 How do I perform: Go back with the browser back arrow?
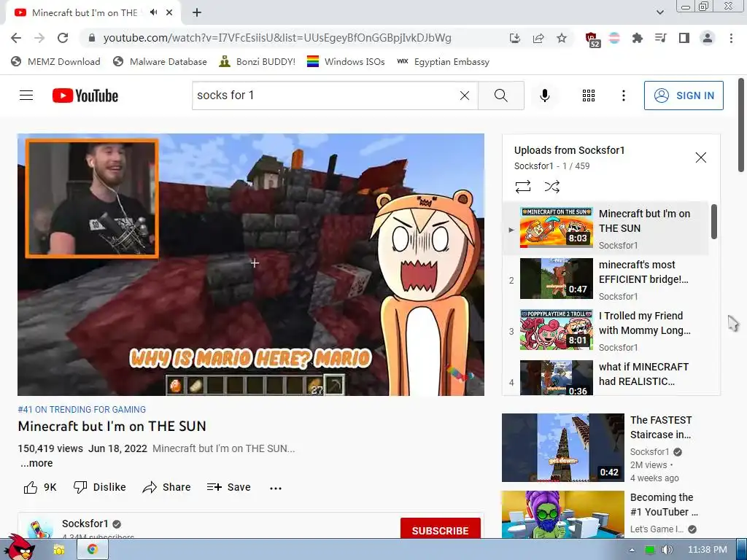(16, 38)
